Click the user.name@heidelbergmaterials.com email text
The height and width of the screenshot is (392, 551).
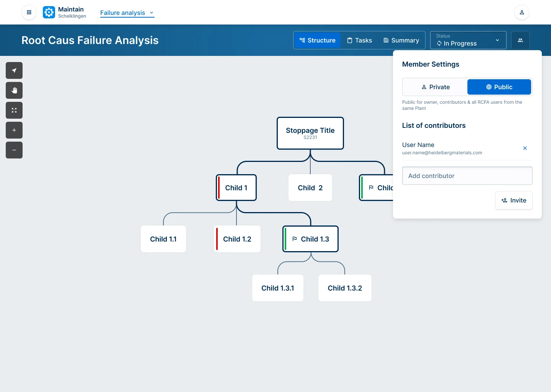click(442, 153)
